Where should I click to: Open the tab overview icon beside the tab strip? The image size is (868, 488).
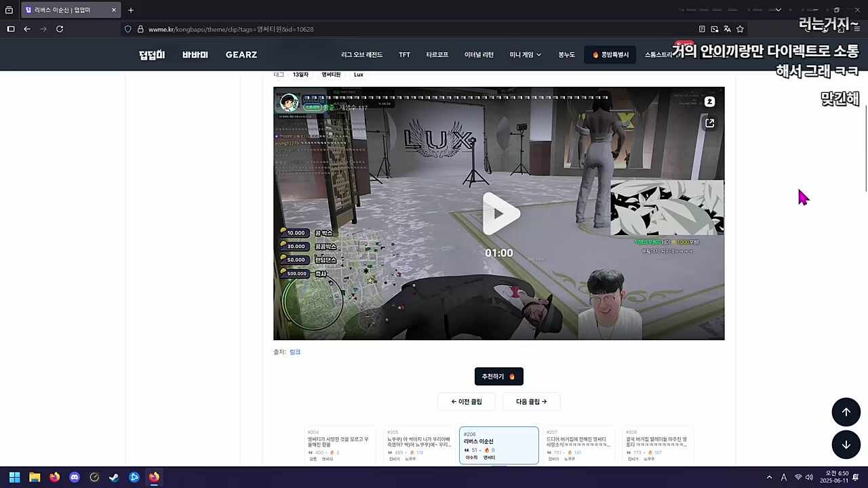pos(9,10)
